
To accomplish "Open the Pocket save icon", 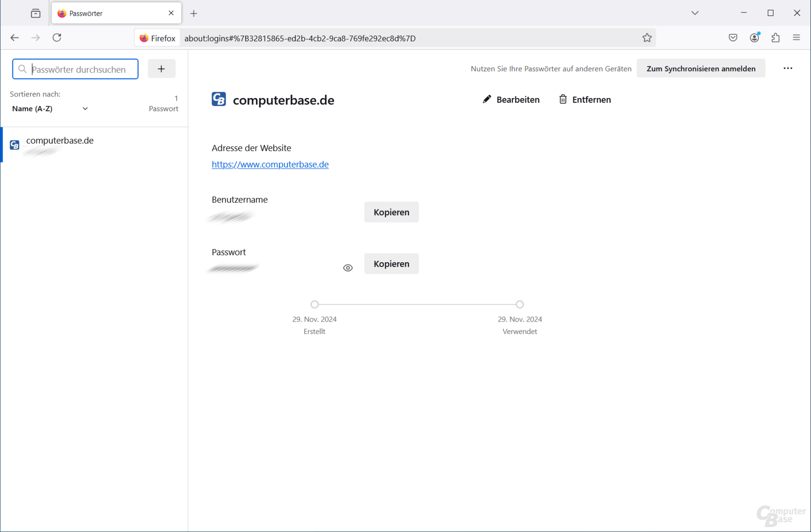I will [x=733, y=38].
